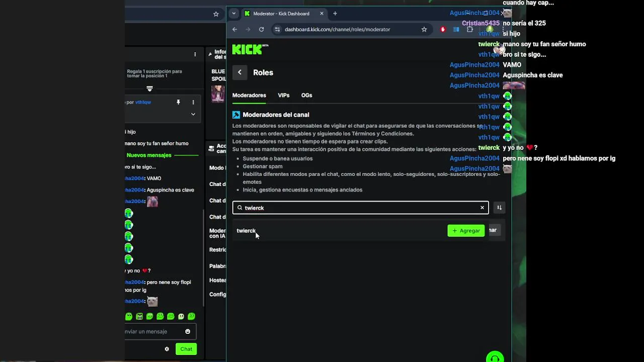
Task: Add twierck as moderator with Agregar
Action: 466,230
